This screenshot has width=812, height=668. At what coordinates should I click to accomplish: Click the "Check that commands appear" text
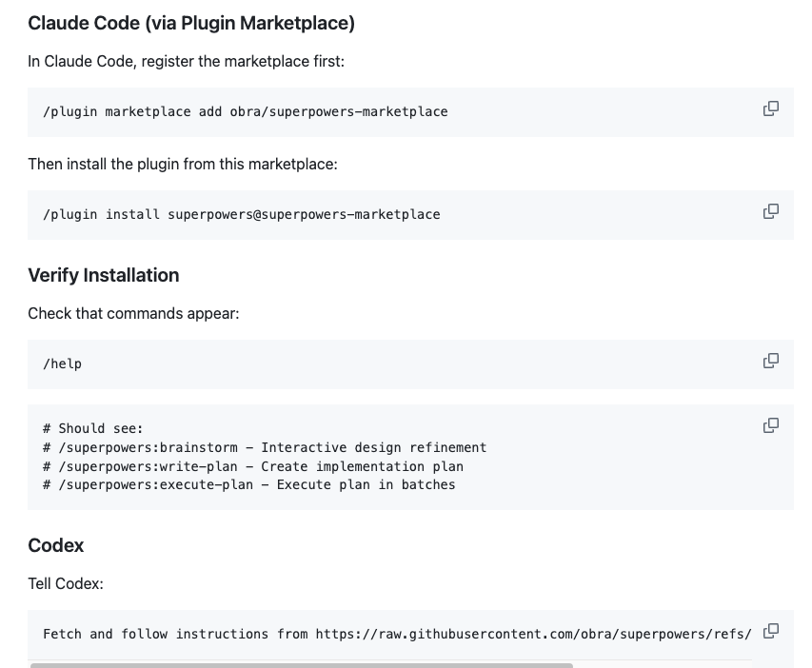pos(133,313)
